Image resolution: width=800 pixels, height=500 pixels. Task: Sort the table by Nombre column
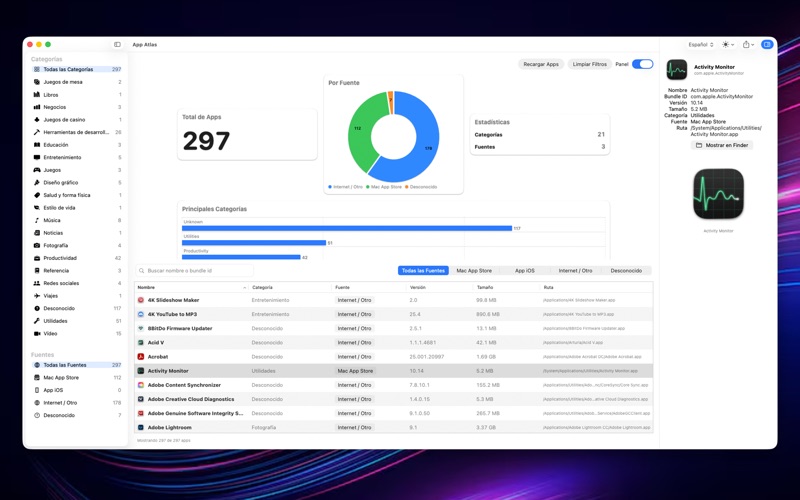192,287
